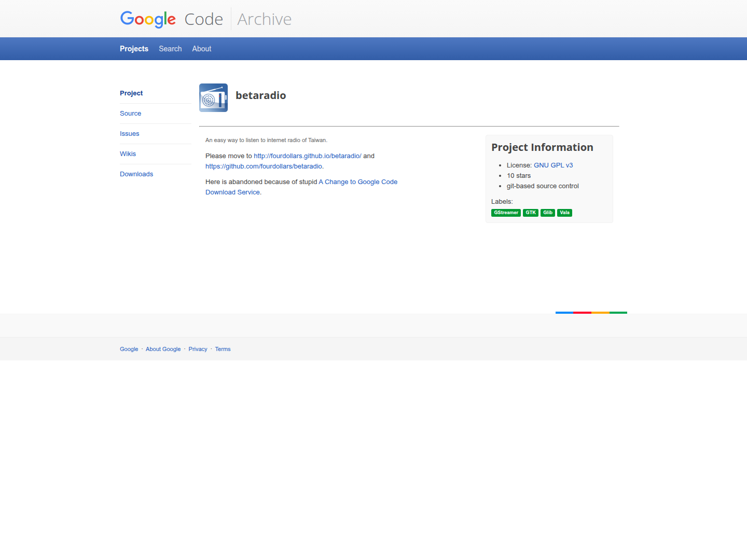Click the Google logo in header

pyautogui.click(x=148, y=19)
